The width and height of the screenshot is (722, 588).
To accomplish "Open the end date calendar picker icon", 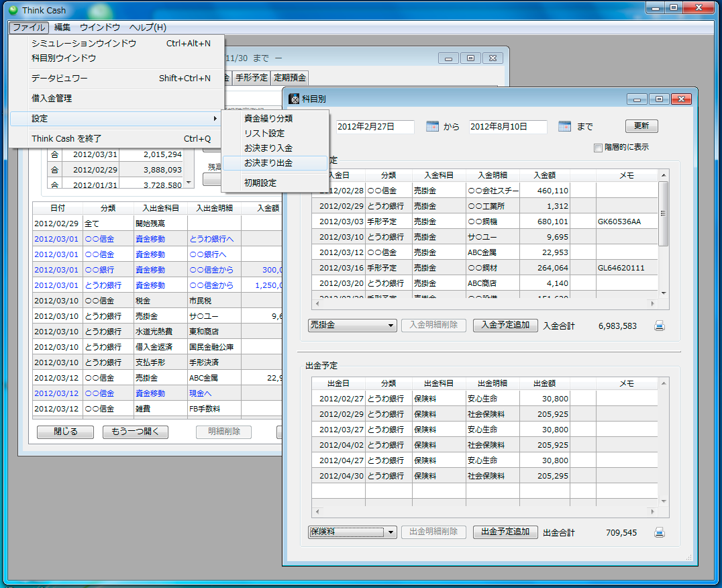I will (x=565, y=126).
